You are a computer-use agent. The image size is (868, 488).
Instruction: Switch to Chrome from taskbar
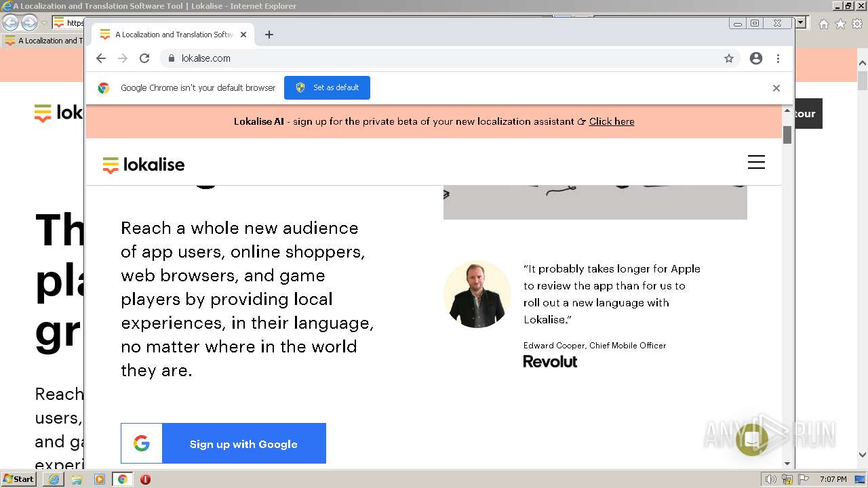click(x=123, y=479)
